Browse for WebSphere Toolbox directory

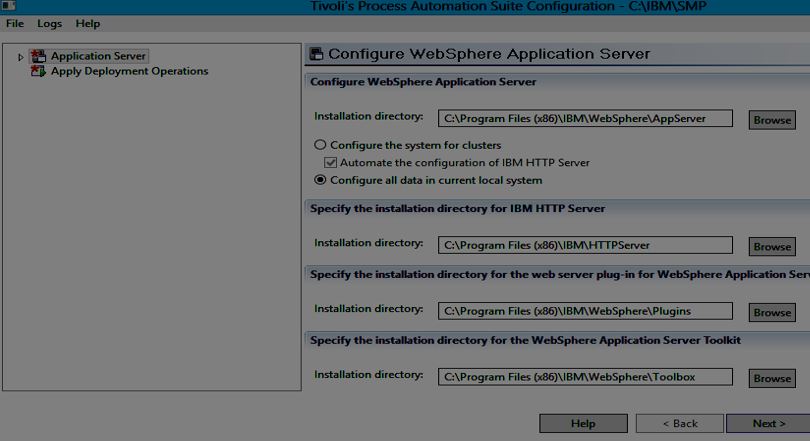tap(772, 378)
